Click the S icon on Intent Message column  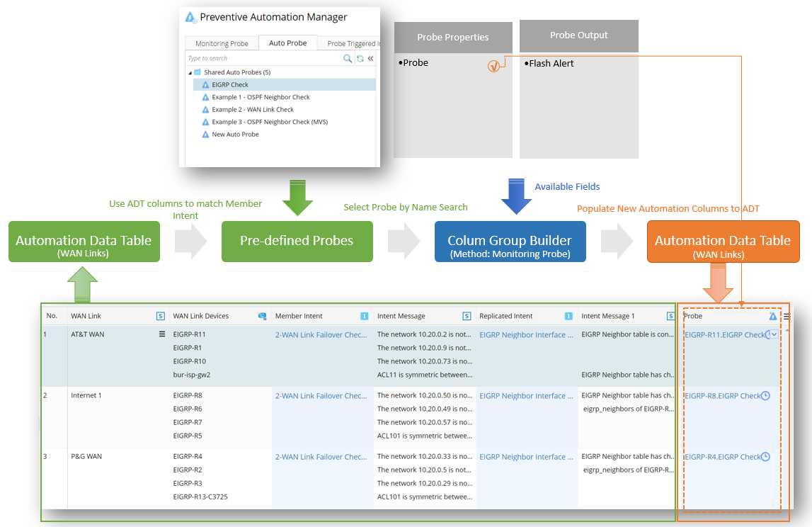coord(464,316)
